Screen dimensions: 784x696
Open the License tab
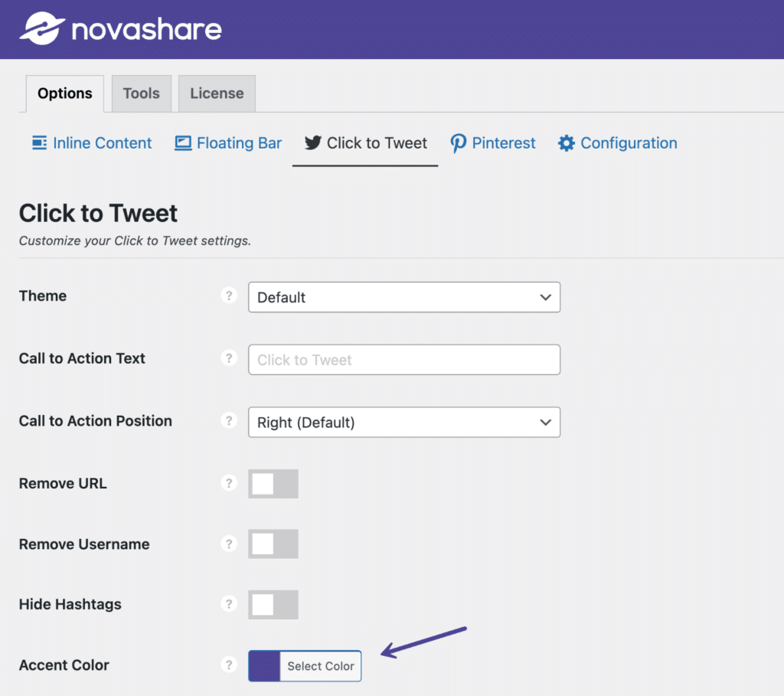coord(217,93)
